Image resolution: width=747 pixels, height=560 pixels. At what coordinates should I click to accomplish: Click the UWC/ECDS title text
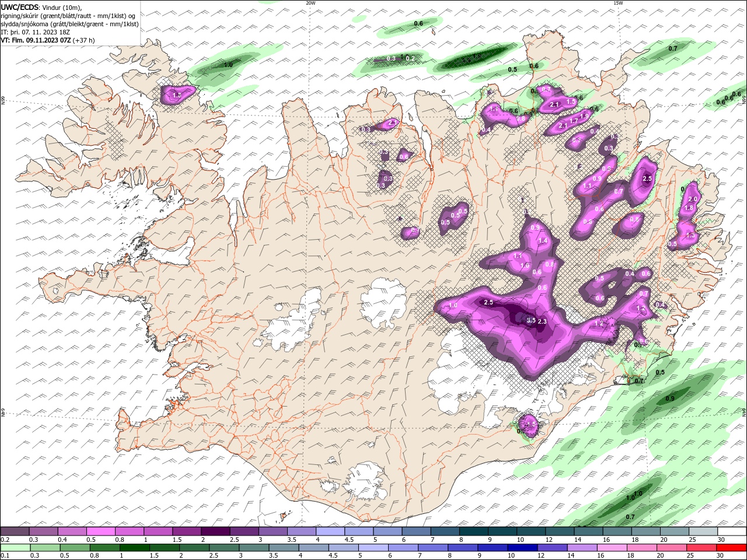pos(19,7)
